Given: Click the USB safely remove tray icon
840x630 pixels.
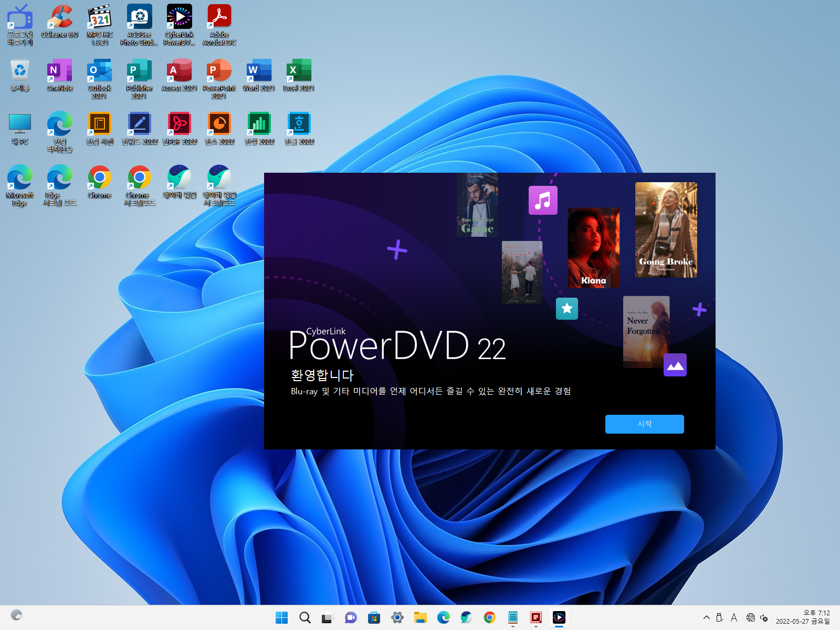Looking at the screenshot, I should coord(720,617).
